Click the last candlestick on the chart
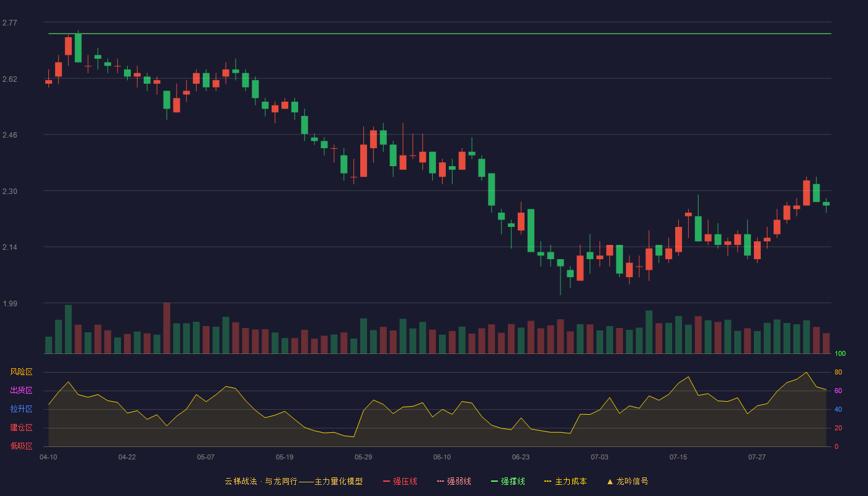This screenshot has width=868, height=496. tap(826, 204)
